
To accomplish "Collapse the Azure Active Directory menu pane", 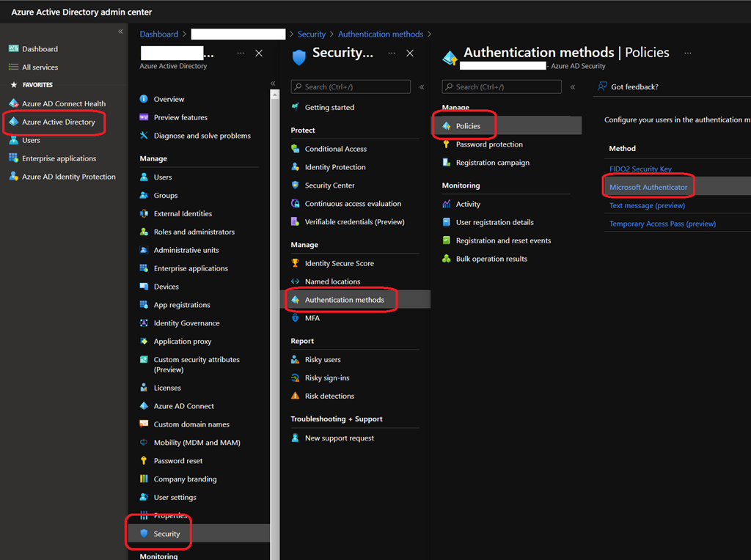I will click(x=273, y=84).
